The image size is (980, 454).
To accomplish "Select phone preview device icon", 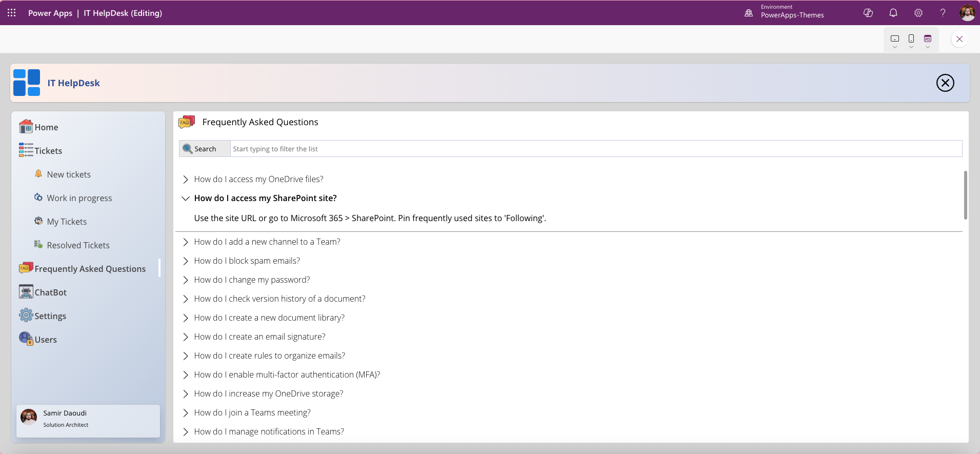I will pyautogui.click(x=911, y=39).
